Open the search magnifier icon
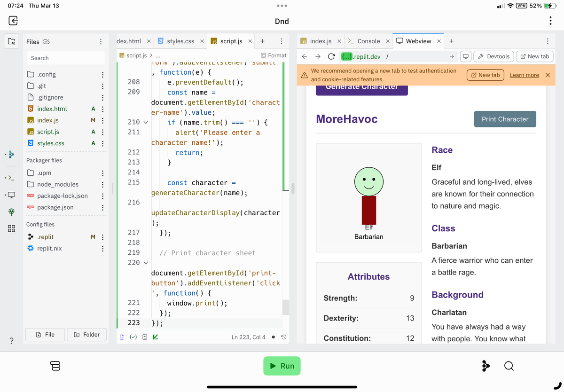This screenshot has width=564, height=392. click(x=509, y=366)
